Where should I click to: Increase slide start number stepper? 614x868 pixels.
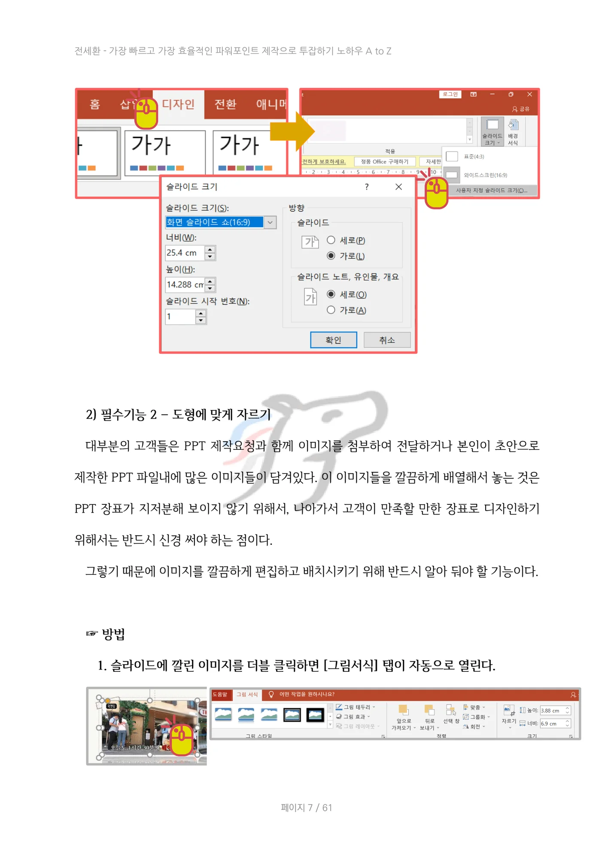[201, 313]
